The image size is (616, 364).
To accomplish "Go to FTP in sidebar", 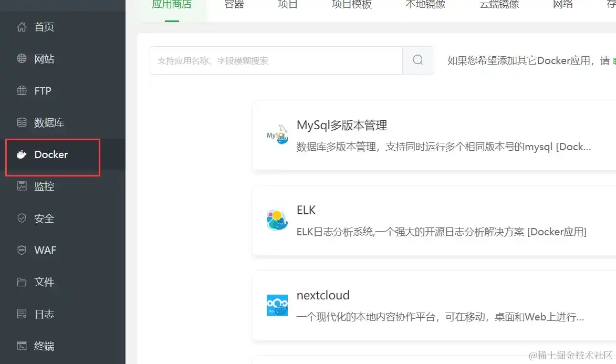I will pos(43,90).
